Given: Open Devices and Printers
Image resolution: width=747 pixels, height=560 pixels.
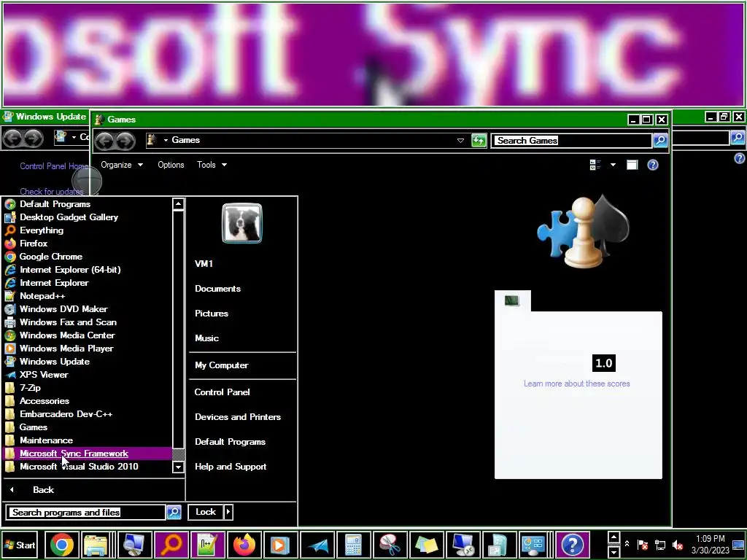Looking at the screenshot, I should tap(238, 416).
